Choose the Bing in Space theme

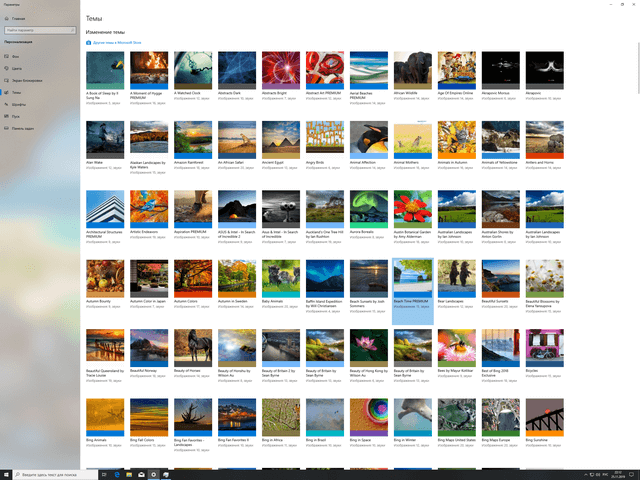pos(369,417)
